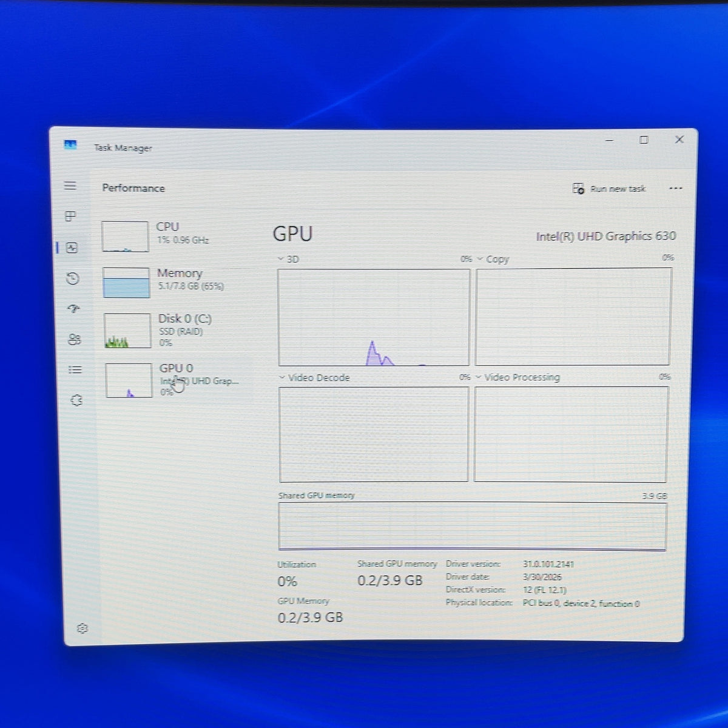Select GPU 0 performance item
The width and height of the screenshot is (728, 728).
click(178, 380)
